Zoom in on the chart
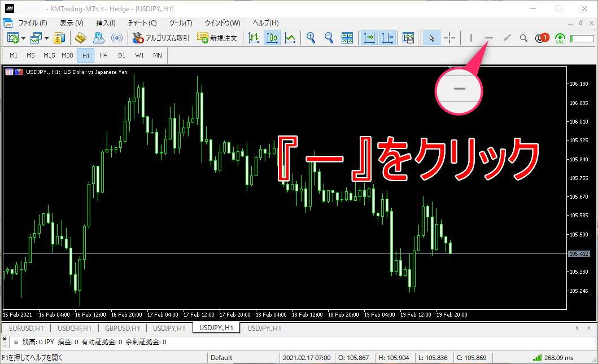598x364 pixels. tap(311, 38)
